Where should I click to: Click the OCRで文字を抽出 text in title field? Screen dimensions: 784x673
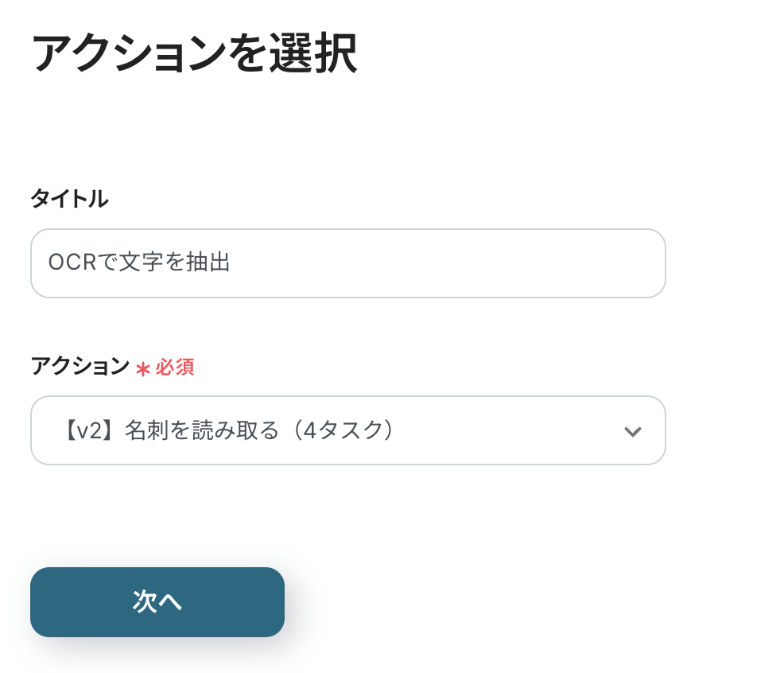pos(139,263)
